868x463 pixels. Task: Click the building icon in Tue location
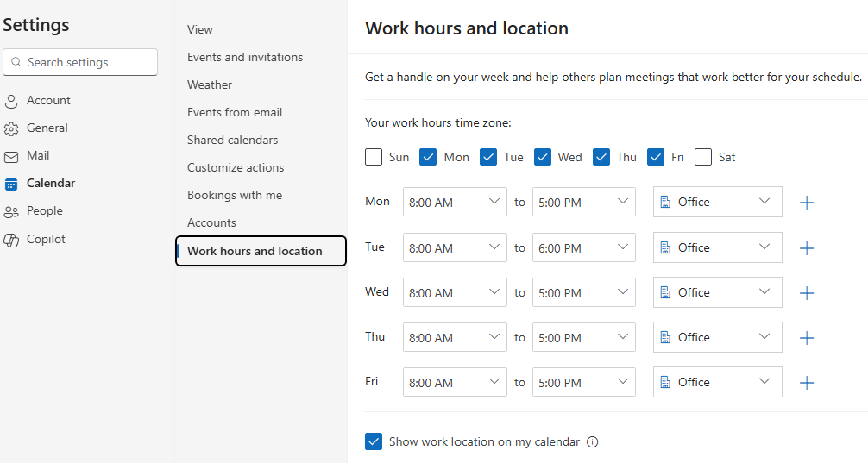(665, 247)
